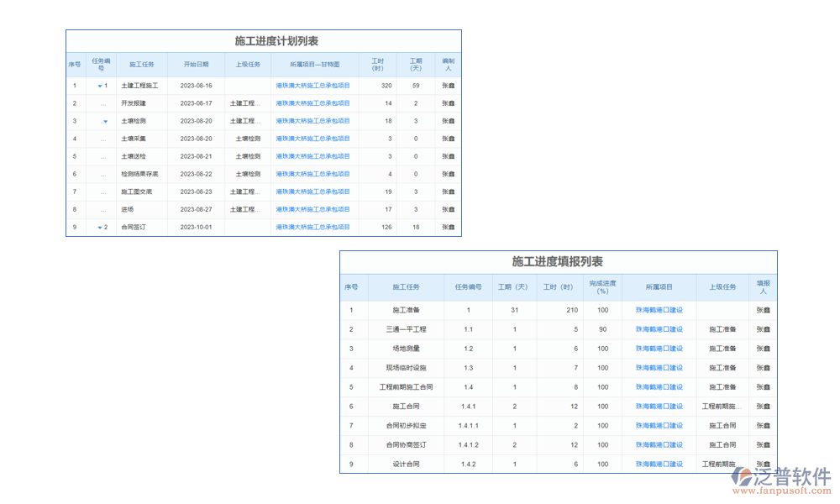Collapse task 1 arrow beside 土建工程施工
Image resolution: width=840 pixels, height=504 pixels.
click(x=99, y=86)
